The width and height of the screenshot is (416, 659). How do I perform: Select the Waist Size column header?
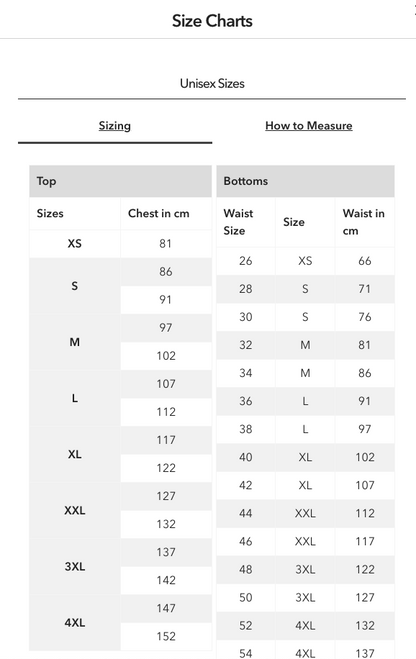click(238, 222)
